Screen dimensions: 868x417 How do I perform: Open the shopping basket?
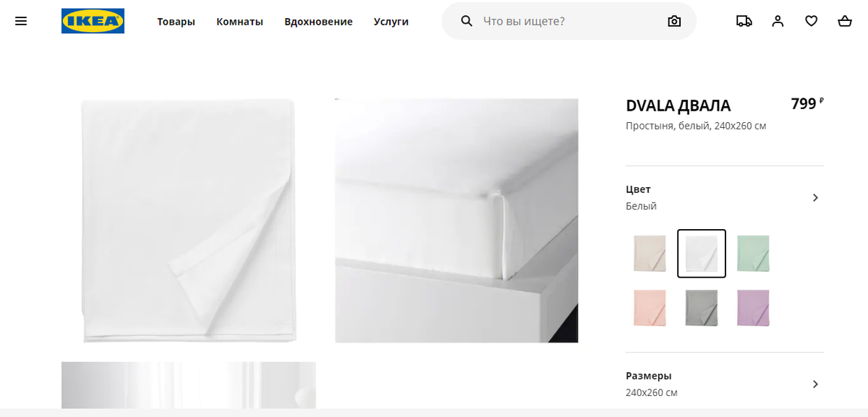pos(844,21)
